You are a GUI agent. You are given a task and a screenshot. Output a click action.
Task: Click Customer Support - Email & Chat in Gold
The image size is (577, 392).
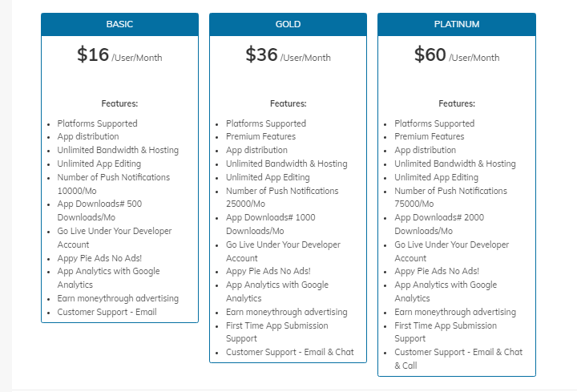(x=289, y=352)
